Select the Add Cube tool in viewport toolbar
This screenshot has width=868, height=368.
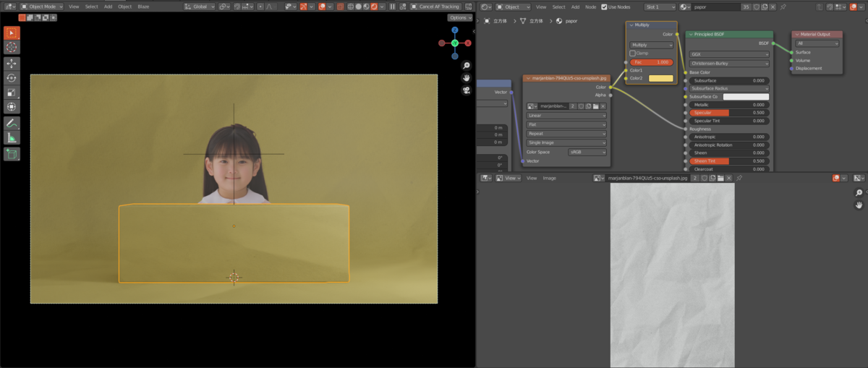point(12,154)
